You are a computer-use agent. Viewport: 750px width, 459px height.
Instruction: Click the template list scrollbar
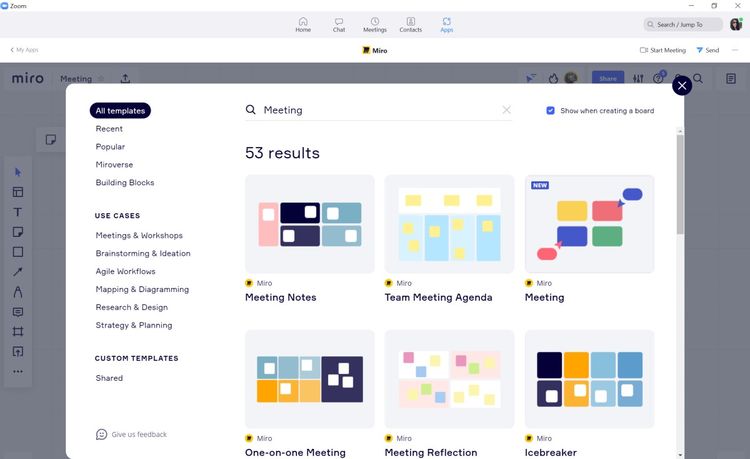680,184
